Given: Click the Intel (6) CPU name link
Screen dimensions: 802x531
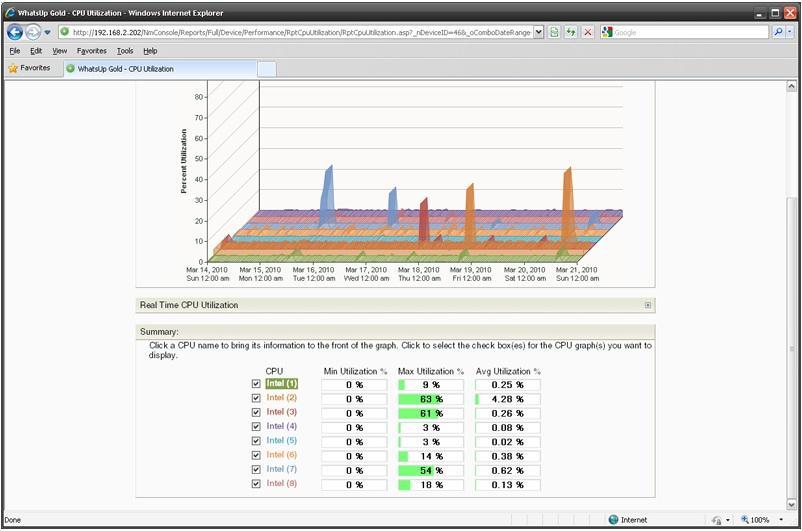Looking at the screenshot, I should (x=281, y=455).
